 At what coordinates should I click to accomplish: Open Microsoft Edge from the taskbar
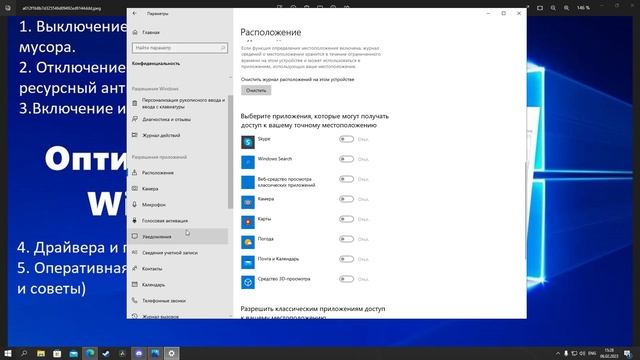[90, 353]
